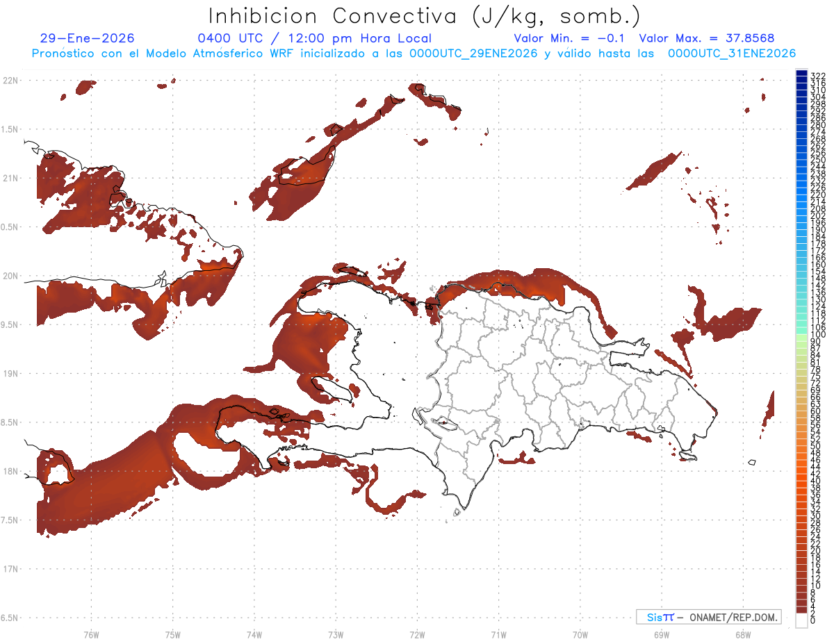This screenshot has width=834, height=644.
Task: Click the 0400 UTC local time text
Action: tap(314, 38)
